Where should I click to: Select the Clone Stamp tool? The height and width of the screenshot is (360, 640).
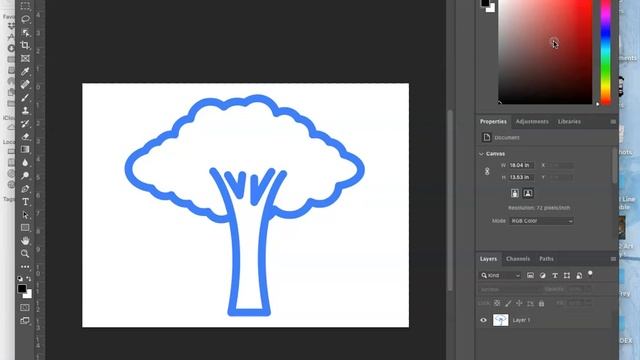pyautogui.click(x=25, y=111)
